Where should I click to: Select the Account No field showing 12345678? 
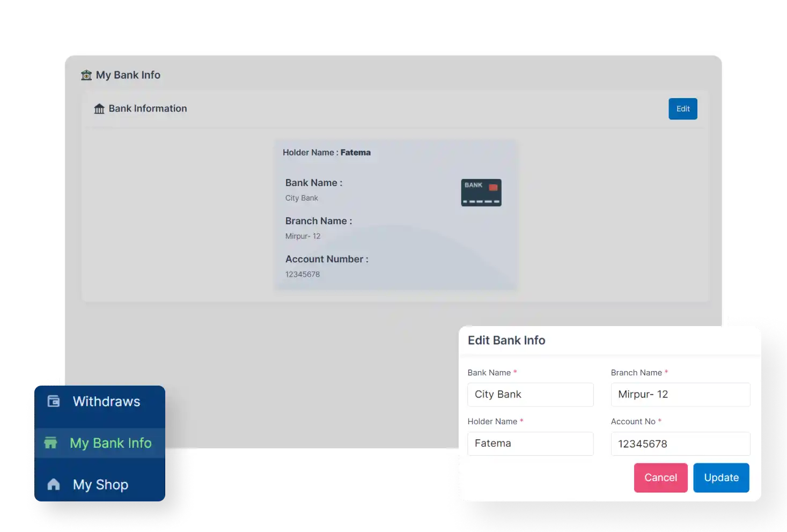click(680, 444)
